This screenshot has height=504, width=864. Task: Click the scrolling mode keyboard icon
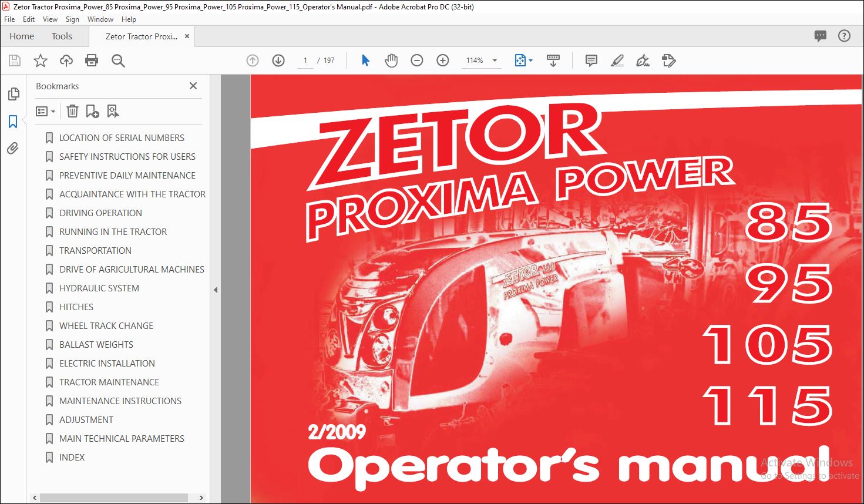pyautogui.click(x=553, y=61)
